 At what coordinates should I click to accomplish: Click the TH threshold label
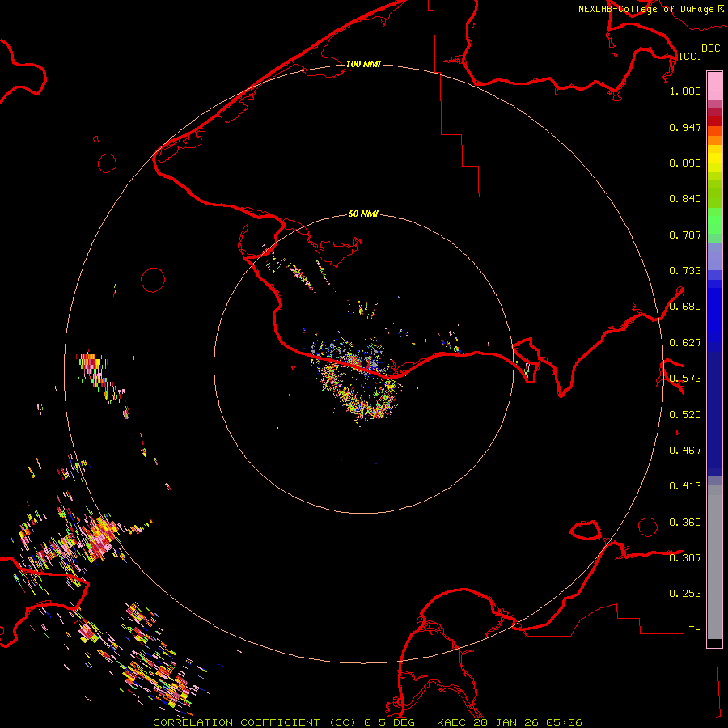pyautogui.click(x=694, y=629)
